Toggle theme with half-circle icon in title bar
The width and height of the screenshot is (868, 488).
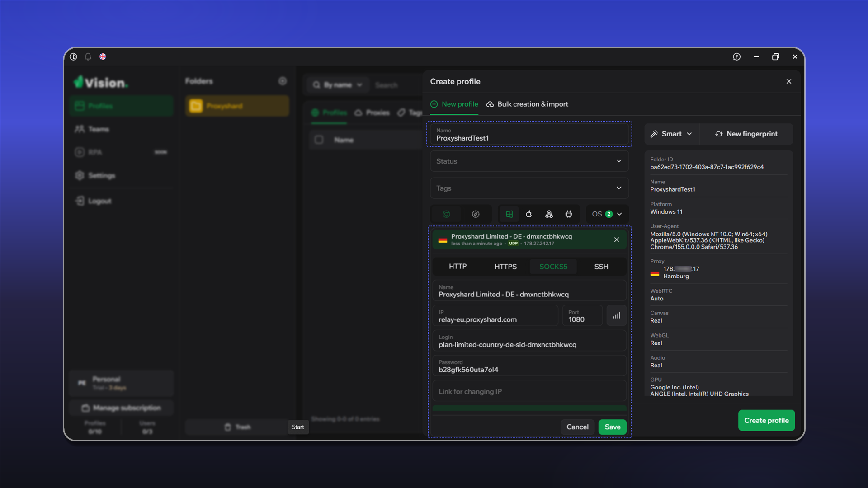click(x=74, y=56)
